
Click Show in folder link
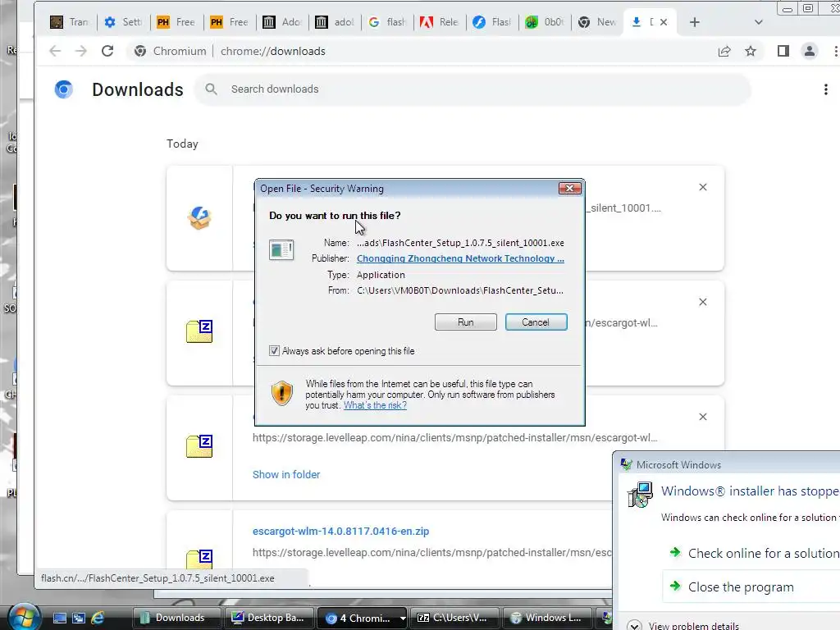(286, 475)
